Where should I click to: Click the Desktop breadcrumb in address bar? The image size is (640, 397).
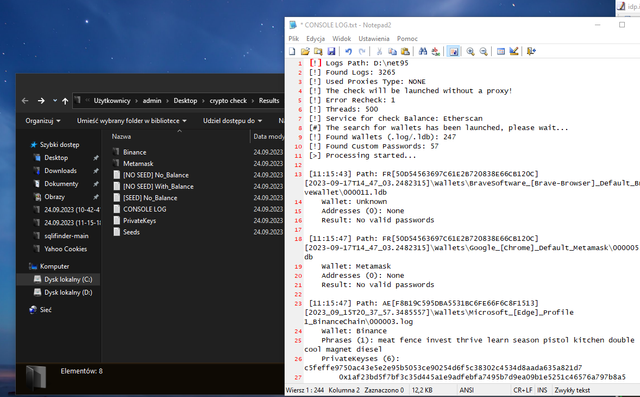tap(185, 101)
